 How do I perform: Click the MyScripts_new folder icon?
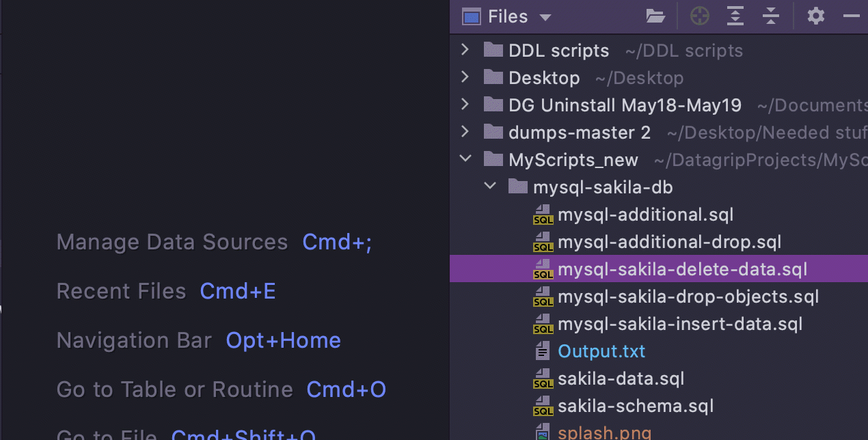493,159
